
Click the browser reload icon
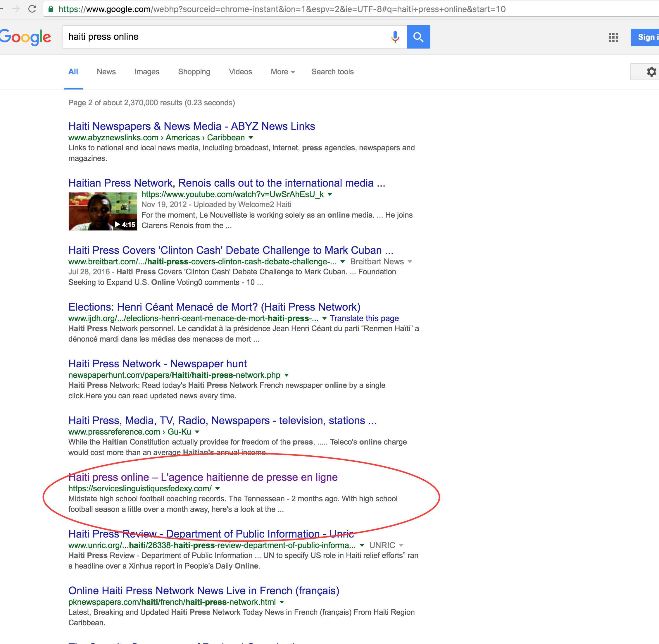point(32,9)
